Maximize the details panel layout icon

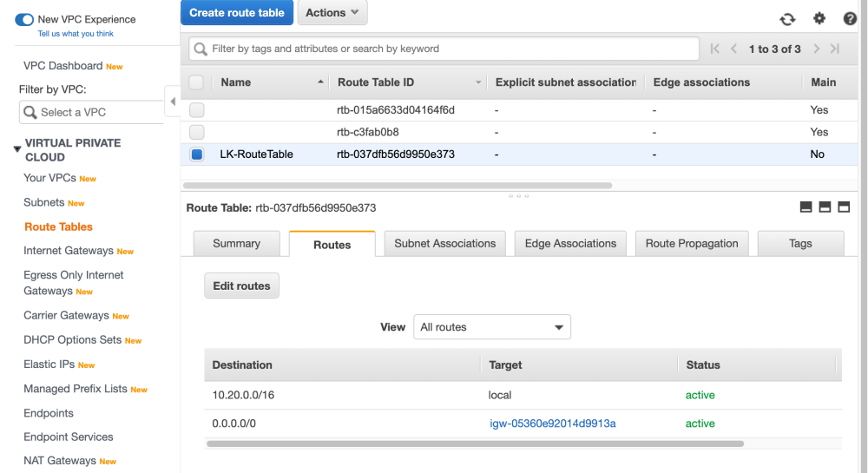[x=844, y=207]
